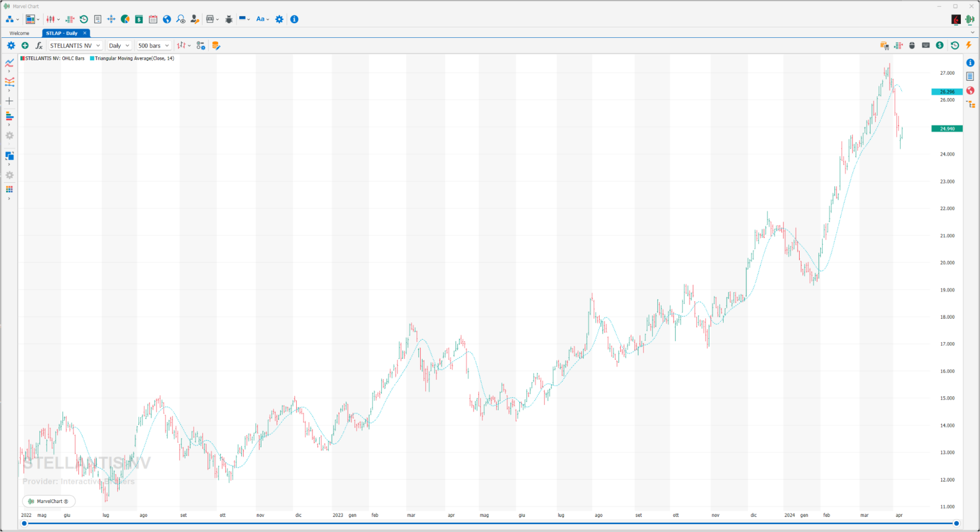The width and height of the screenshot is (980, 532).
Task: Select the STLAP - Daily tab
Action: 62,33
